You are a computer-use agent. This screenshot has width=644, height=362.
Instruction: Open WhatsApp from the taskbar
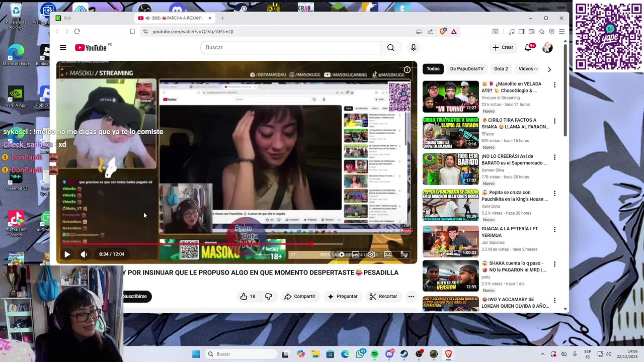point(360,354)
